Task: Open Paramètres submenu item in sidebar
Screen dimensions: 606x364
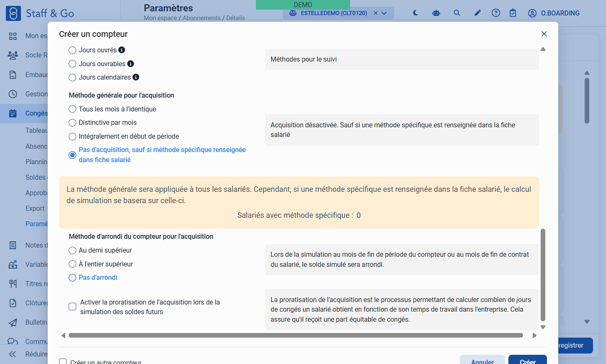Action: (36, 224)
